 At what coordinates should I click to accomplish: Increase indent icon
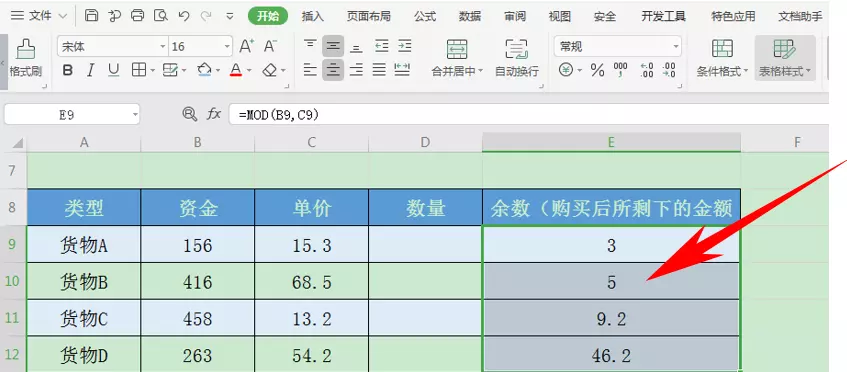click(405, 46)
